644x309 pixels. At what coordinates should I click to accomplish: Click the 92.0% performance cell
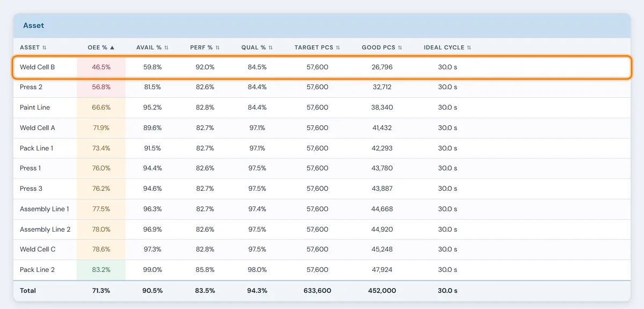click(205, 67)
